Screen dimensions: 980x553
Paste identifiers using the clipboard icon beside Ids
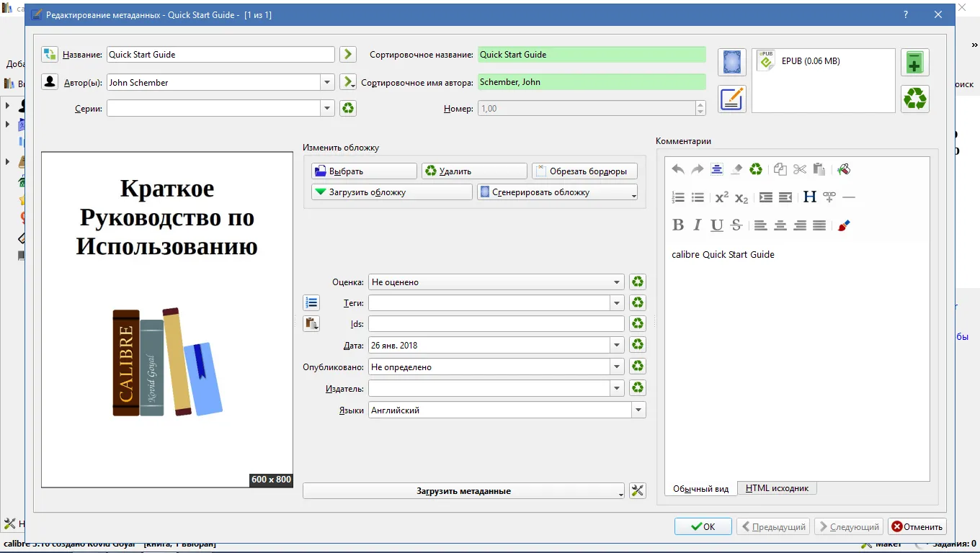pos(311,323)
